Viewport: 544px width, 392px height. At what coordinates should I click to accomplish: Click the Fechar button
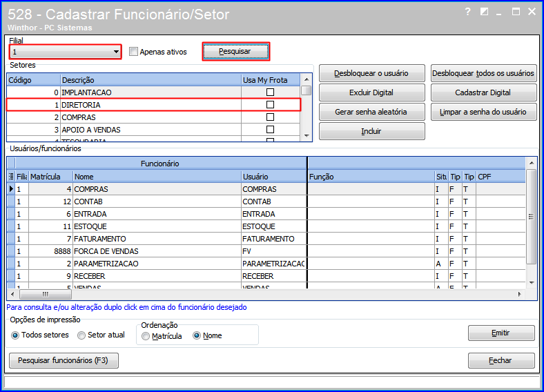point(501,360)
